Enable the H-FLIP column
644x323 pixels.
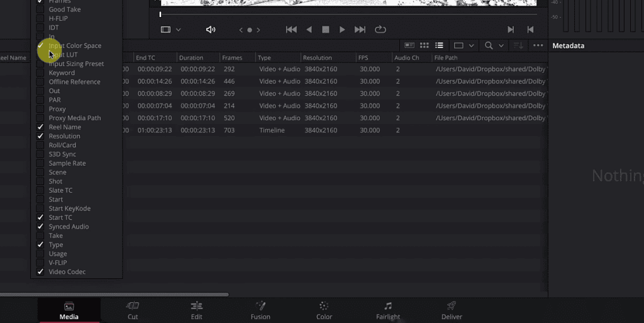point(40,18)
